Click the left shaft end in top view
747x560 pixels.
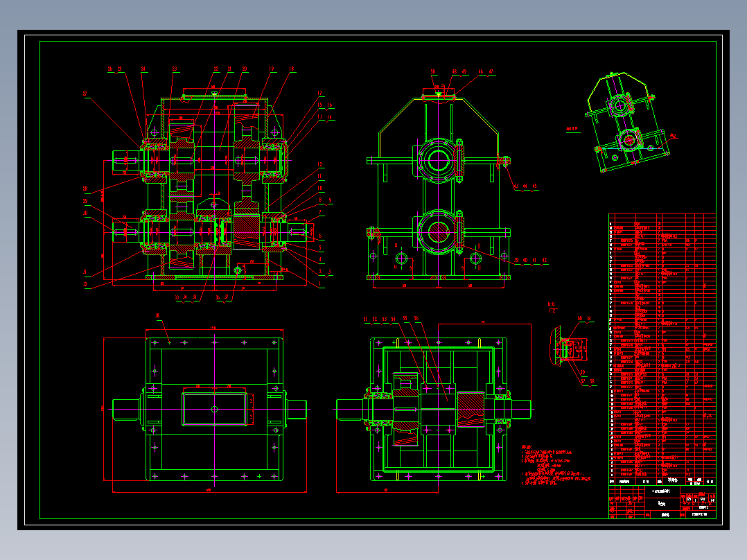point(126,410)
